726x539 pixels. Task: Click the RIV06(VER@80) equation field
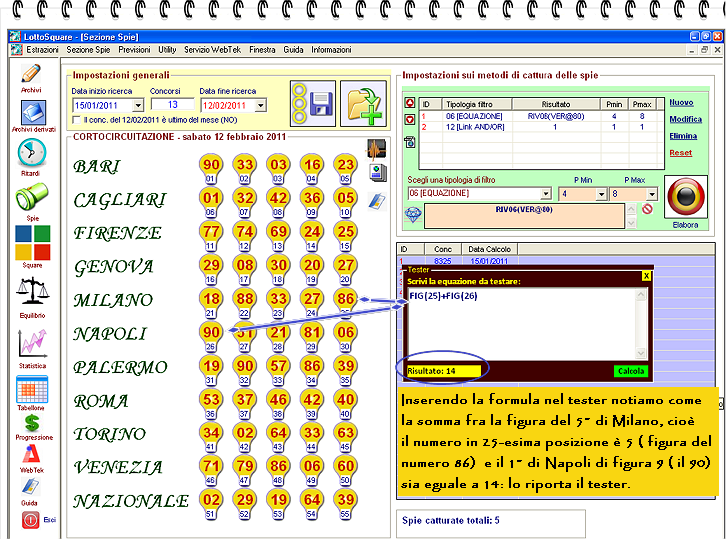pyautogui.click(x=524, y=216)
